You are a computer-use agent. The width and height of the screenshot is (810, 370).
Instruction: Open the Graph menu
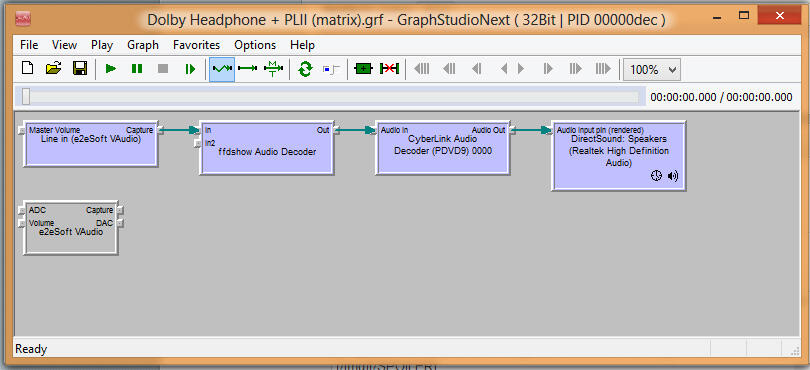pyautogui.click(x=143, y=45)
